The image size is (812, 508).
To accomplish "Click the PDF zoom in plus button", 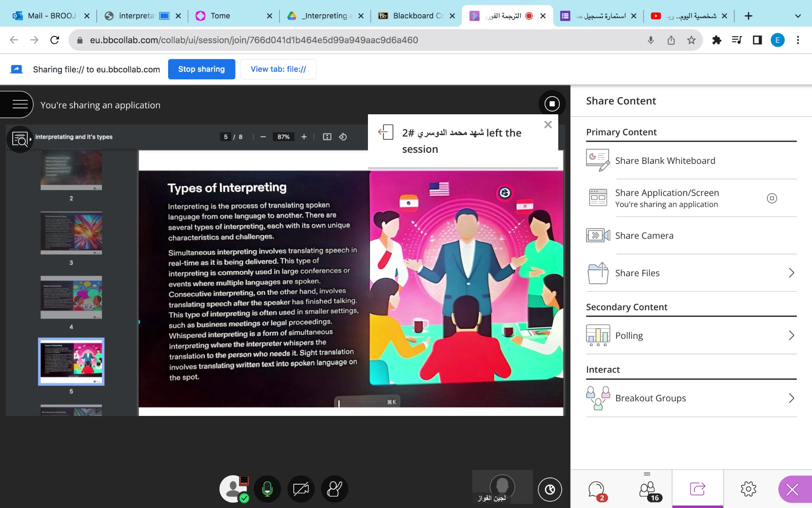I will click(304, 137).
